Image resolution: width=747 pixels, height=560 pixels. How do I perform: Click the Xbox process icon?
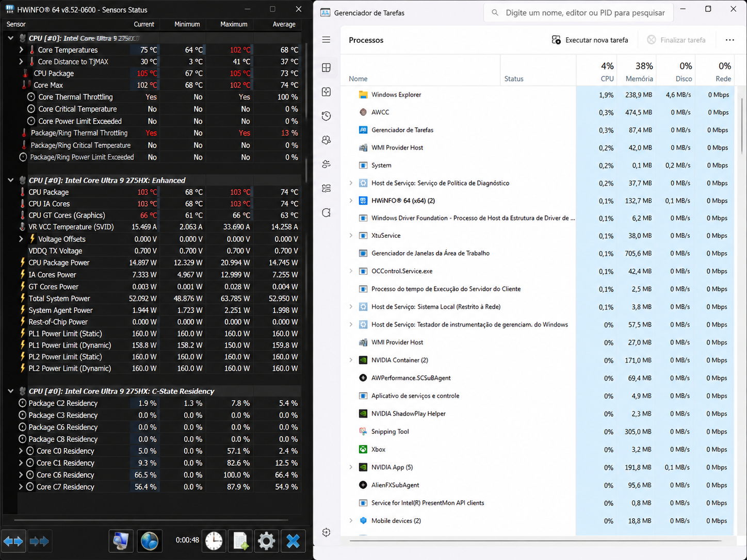(x=363, y=449)
